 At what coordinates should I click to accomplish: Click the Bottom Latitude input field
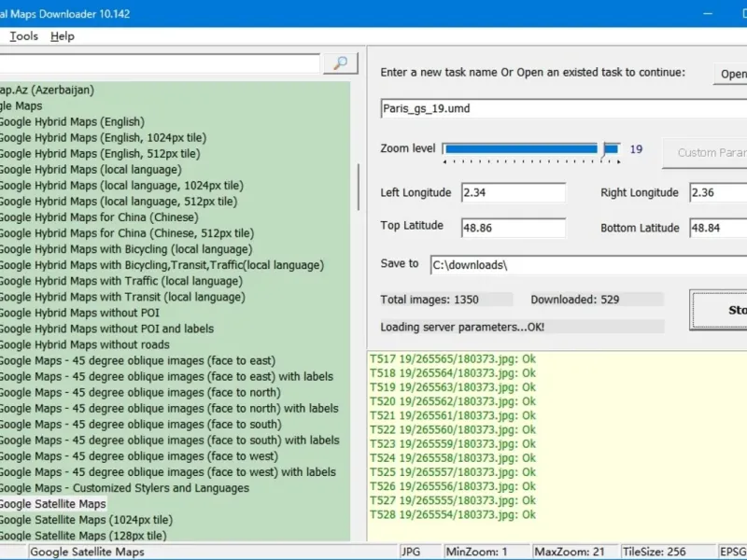717,228
